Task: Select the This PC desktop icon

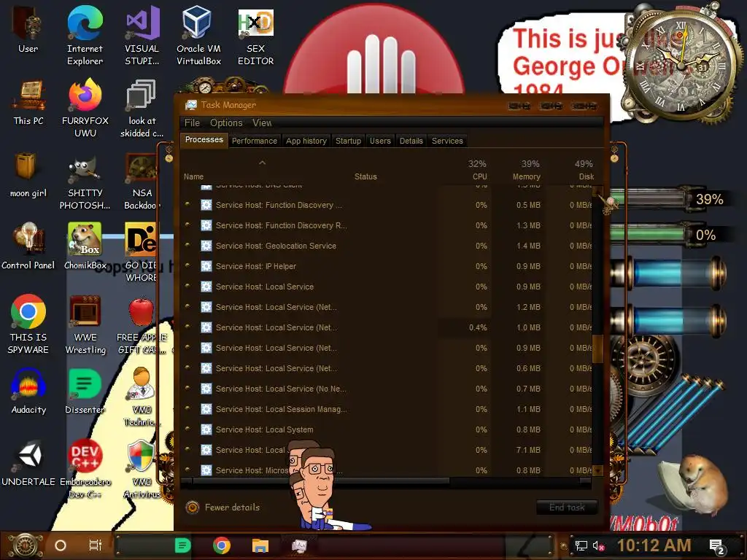Action: (28, 102)
